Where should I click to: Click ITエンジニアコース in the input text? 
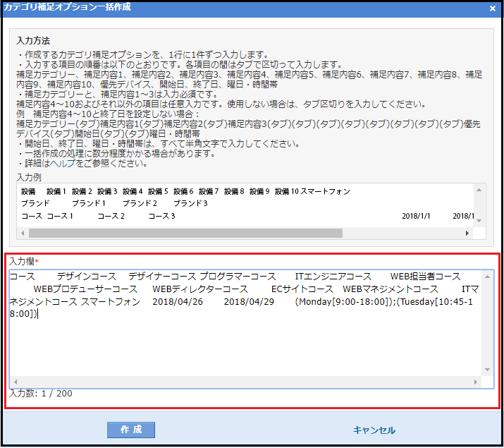coord(333,277)
